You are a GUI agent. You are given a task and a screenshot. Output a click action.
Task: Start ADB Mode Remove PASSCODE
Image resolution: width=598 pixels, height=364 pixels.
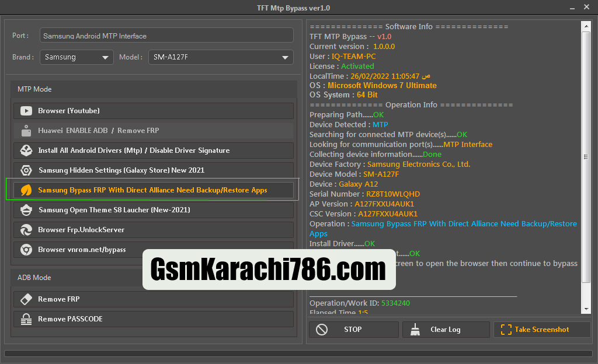point(154,318)
